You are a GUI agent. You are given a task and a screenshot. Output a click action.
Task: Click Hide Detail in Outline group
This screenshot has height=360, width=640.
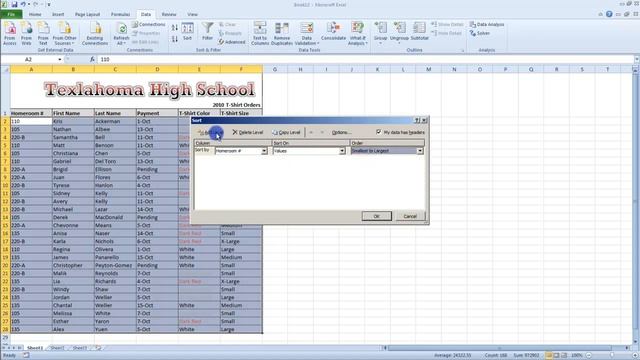(x=447, y=33)
